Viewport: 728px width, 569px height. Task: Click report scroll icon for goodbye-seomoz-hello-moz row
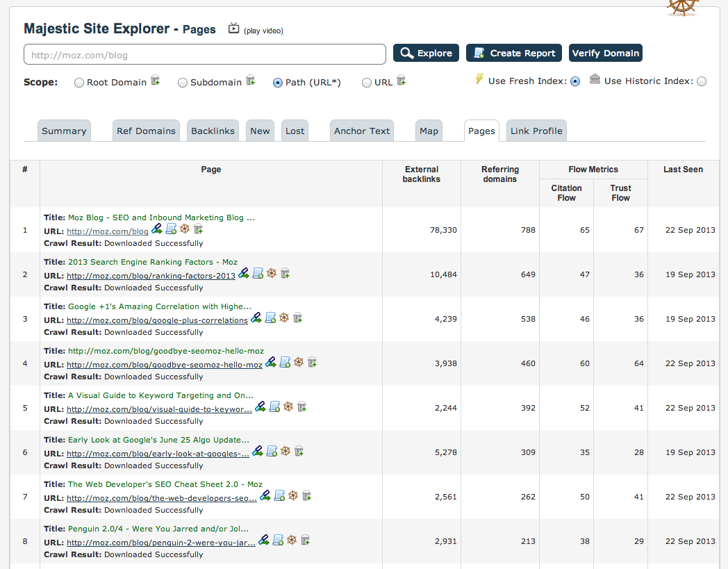click(285, 362)
